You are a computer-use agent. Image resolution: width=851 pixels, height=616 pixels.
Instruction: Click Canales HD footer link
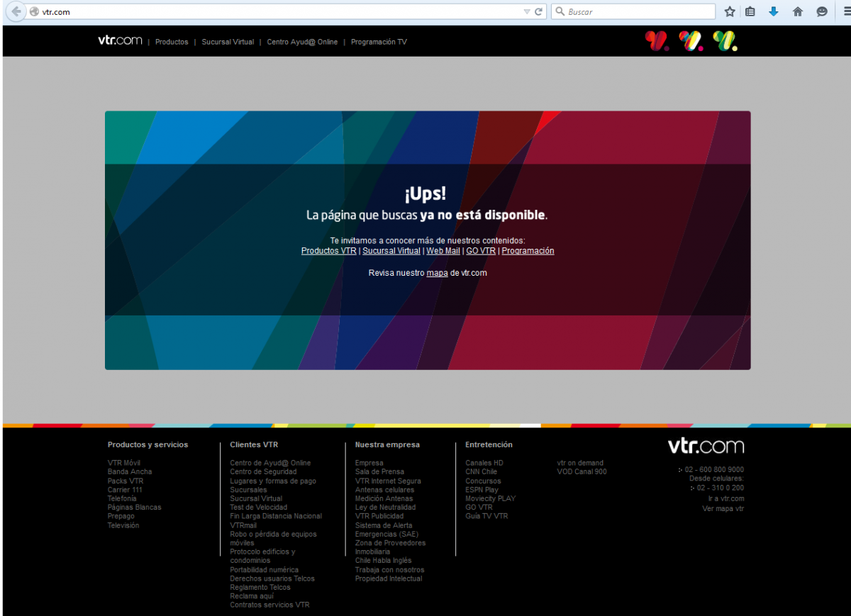pyautogui.click(x=484, y=463)
